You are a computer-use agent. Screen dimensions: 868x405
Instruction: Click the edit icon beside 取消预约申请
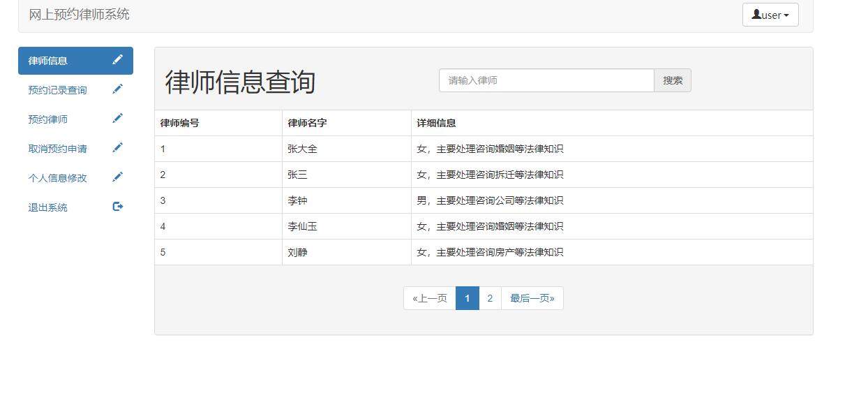tap(118, 148)
